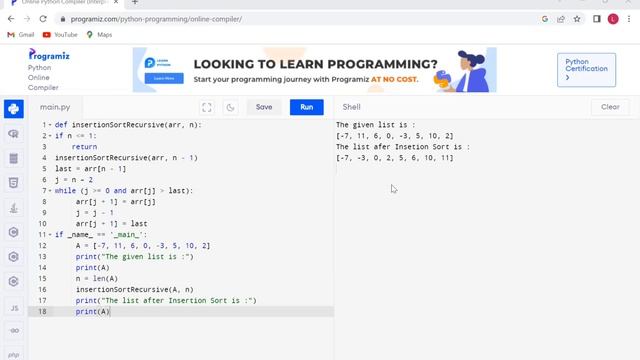Open the YouTube bookmark
The width and height of the screenshot is (640, 360).
coord(60,35)
